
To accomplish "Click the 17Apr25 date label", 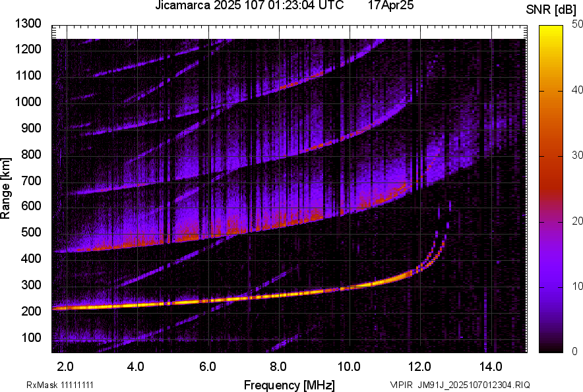I will tap(390, 7).
